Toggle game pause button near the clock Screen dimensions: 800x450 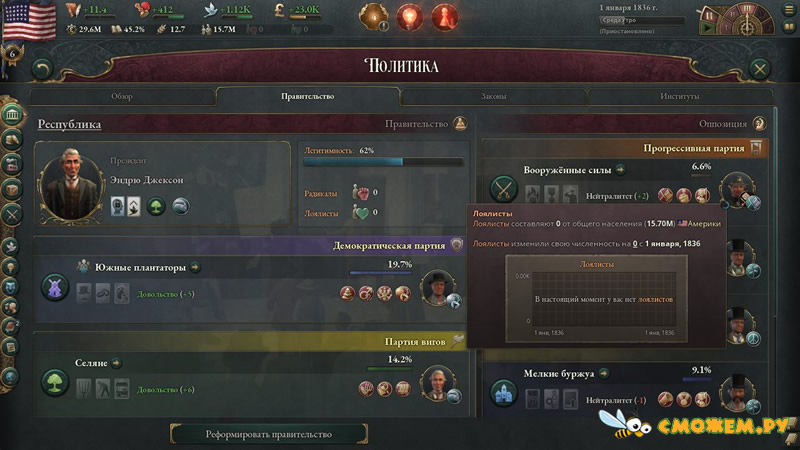click(x=709, y=14)
